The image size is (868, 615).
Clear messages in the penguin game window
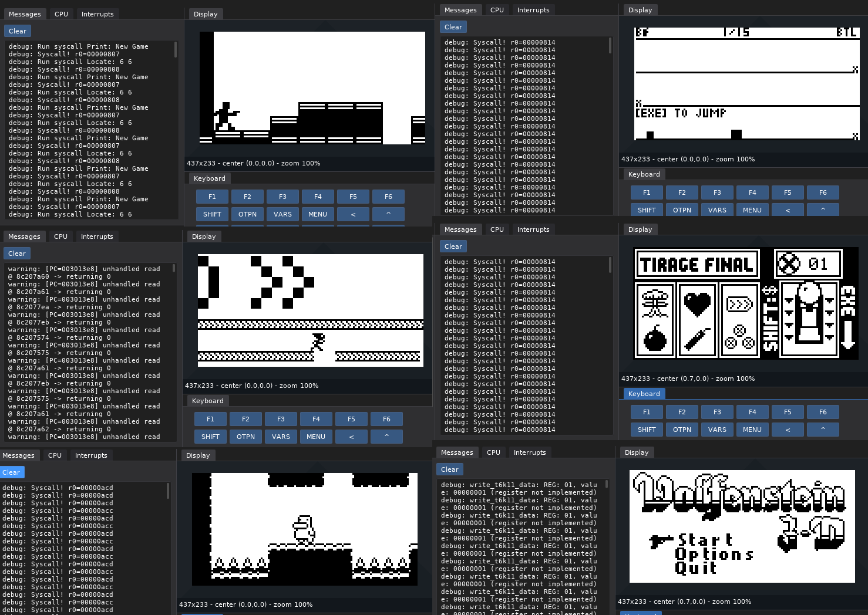[11, 472]
